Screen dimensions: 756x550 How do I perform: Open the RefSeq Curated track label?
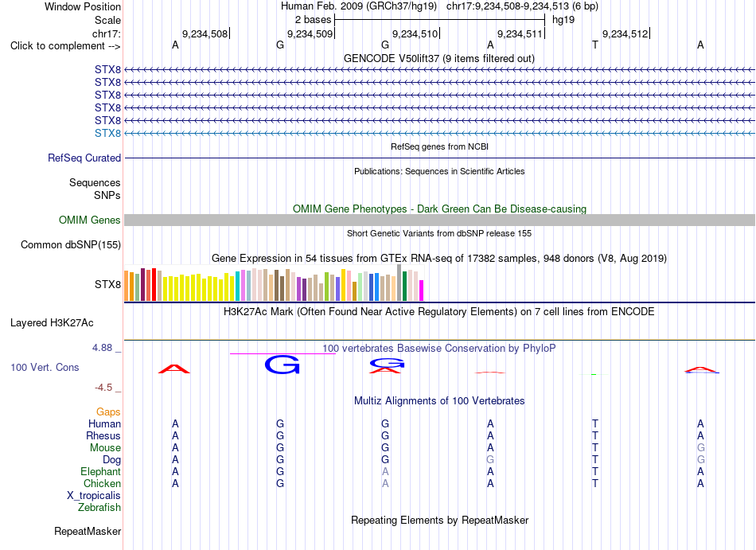click(x=84, y=158)
